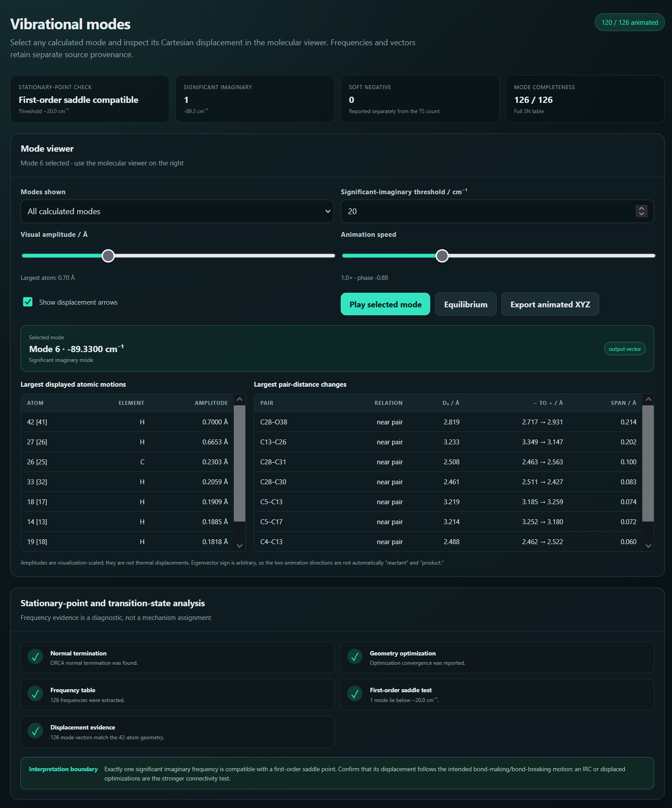
Task: Click the Equilibrium button
Action: [466, 304]
